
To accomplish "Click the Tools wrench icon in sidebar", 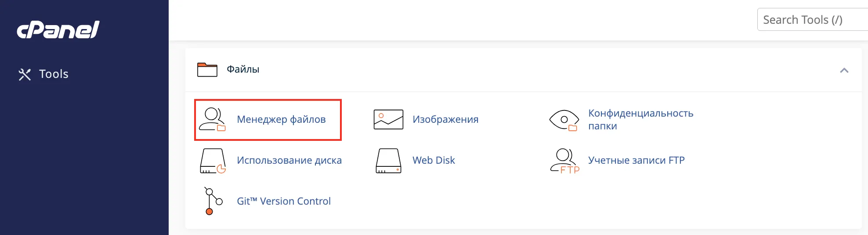I will point(25,74).
